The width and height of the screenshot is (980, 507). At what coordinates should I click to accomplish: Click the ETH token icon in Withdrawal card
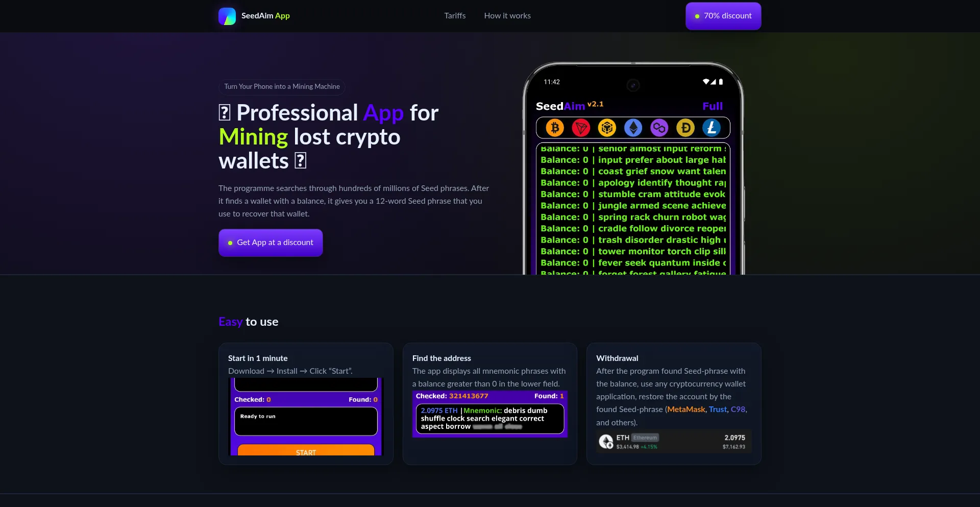tap(606, 442)
